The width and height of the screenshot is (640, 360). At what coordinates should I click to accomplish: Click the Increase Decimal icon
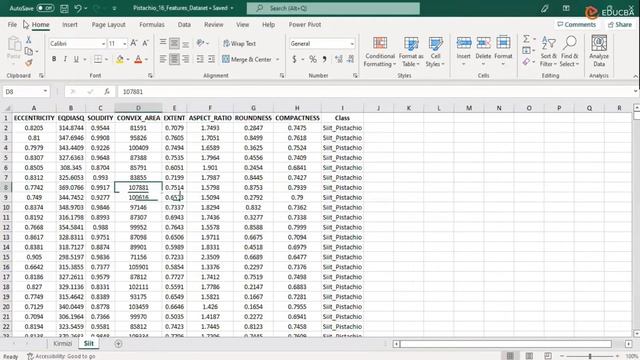point(339,60)
